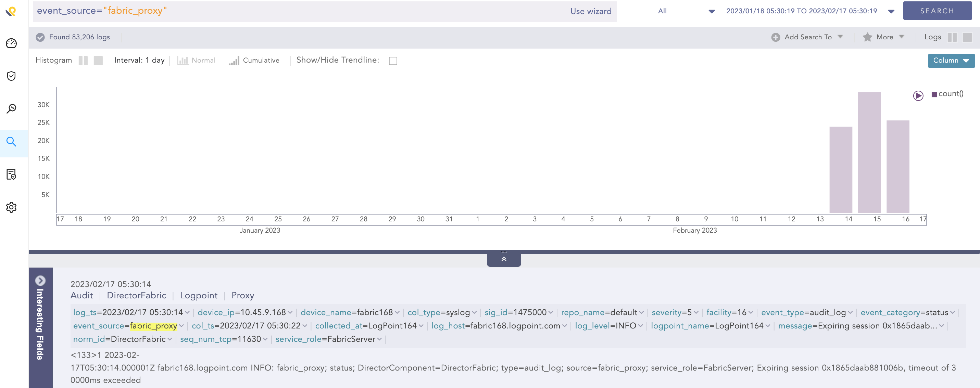
Task: Enable the Show/Hide Trendline checkbox
Action: click(393, 61)
